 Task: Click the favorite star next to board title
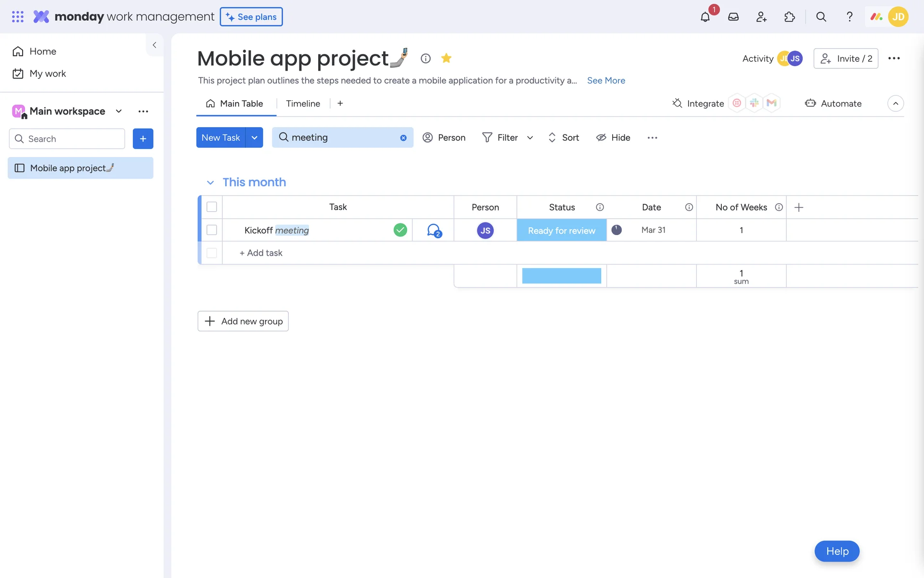[446, 58]
